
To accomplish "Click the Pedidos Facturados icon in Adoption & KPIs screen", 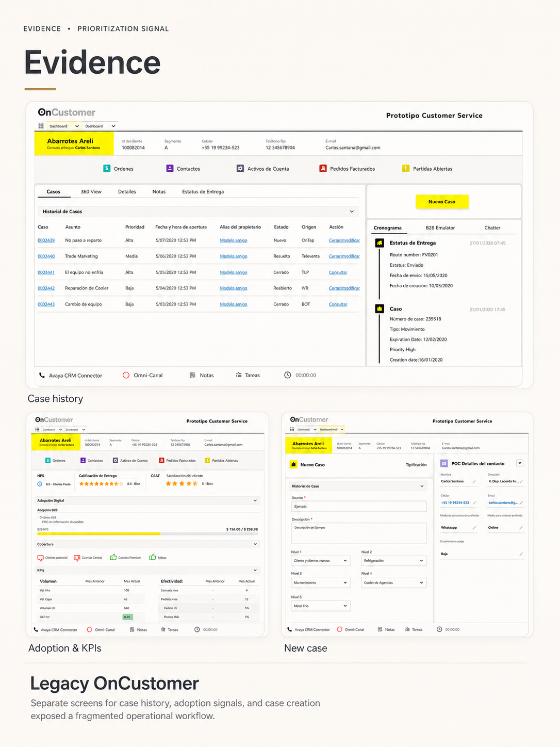I will (x=162, y=460).
